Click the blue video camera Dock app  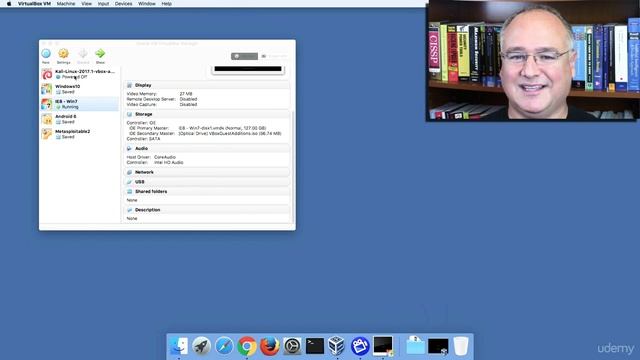click(360, 346)
